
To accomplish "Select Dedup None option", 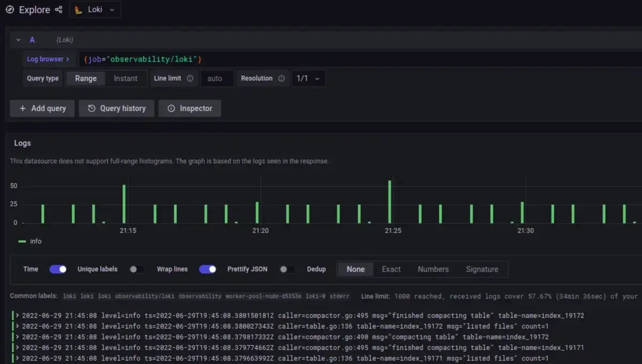I will pyautogui.click(x=355, y=269).
